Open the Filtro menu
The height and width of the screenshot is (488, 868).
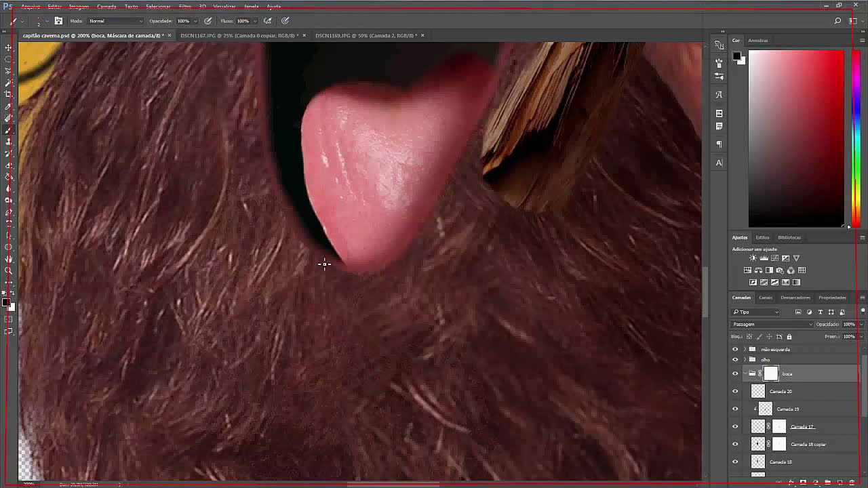[184, 6]
